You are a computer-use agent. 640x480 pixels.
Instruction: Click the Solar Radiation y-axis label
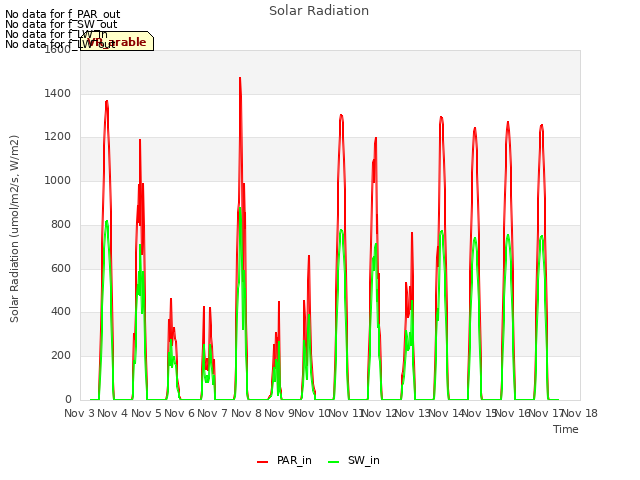pyautogui.click(x=14, y=229)
